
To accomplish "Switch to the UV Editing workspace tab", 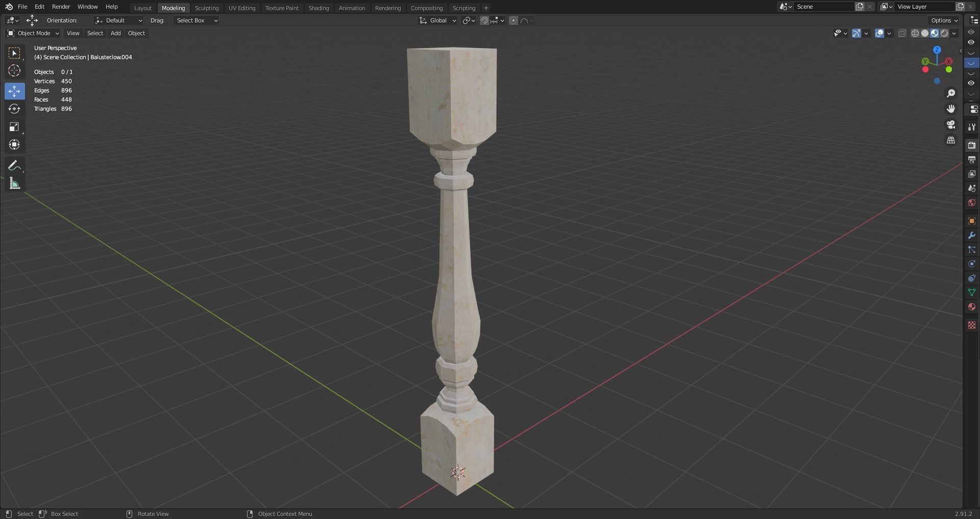I will coord(242,8).
